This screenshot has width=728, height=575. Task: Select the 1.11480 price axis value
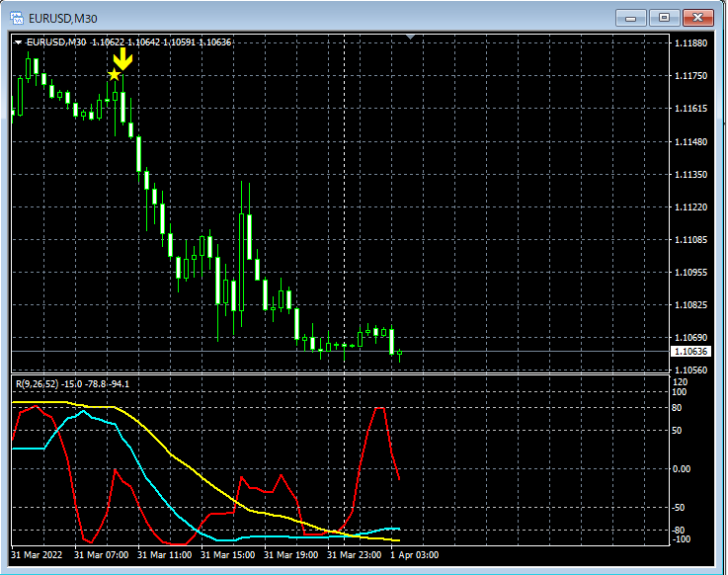[690, 141]
